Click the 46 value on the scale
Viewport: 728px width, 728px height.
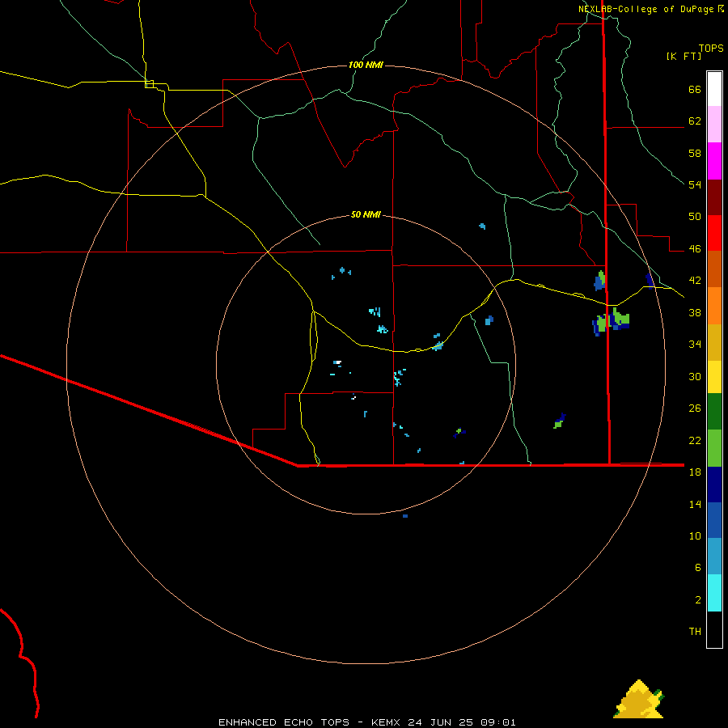tap(695, 249)
